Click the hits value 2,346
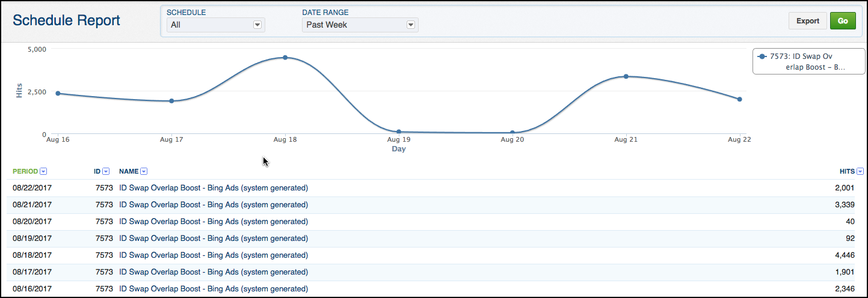Screen dimensions: 868x298 (844, 289)
